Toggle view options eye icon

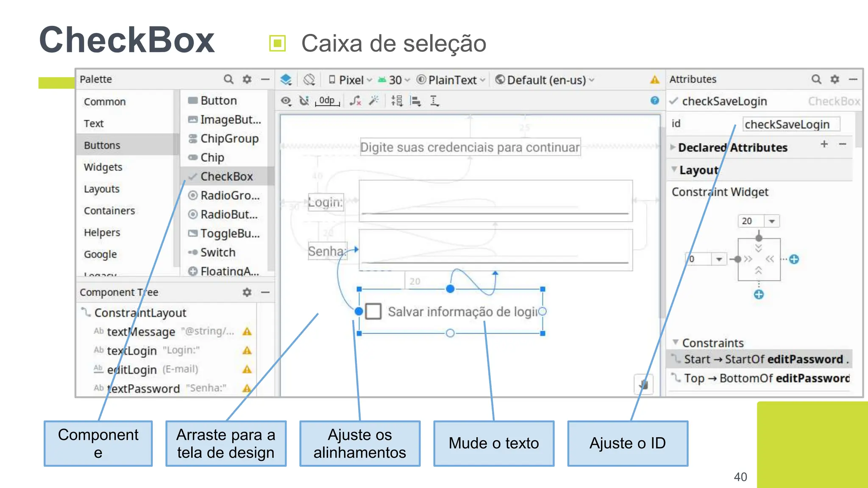coord(286,101)
